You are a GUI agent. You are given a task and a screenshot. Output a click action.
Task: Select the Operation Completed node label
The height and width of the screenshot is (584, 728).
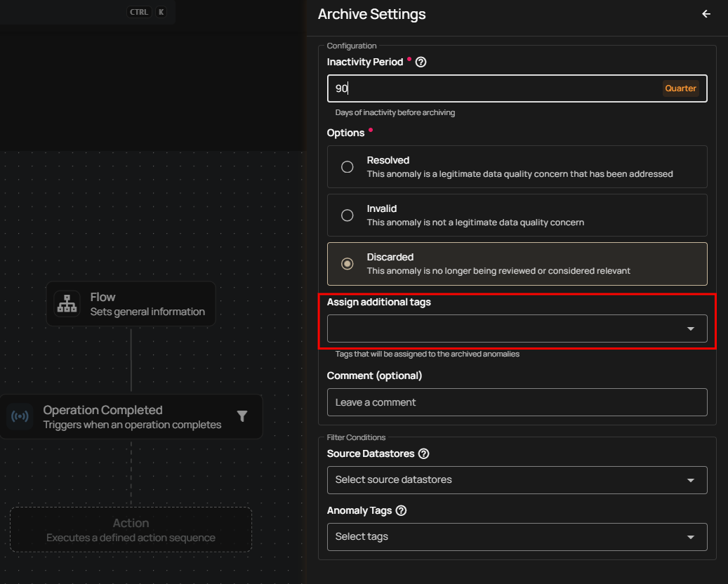click(102, 409)
